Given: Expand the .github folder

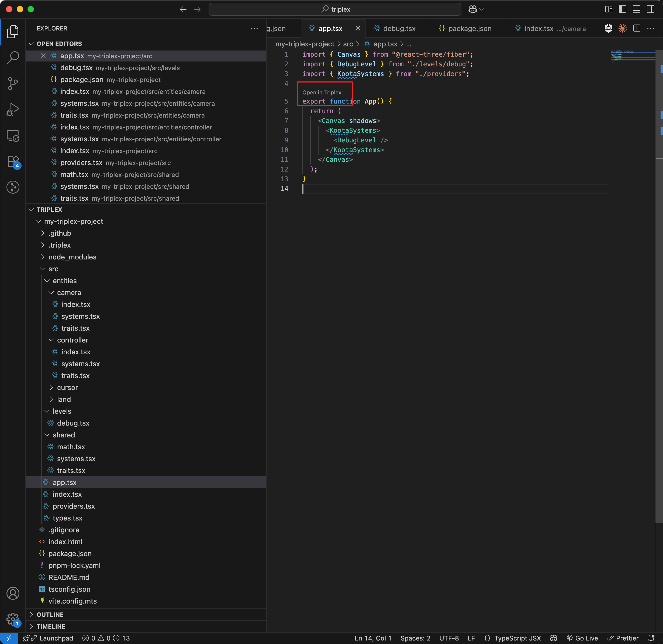Looking at the screenshot, I should [x=43, y=233].
